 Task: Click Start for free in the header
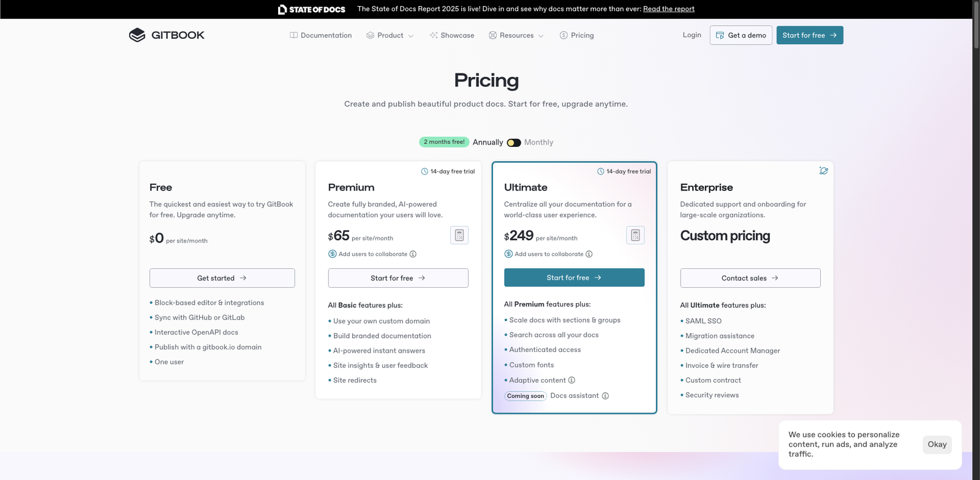click(810, 35)
